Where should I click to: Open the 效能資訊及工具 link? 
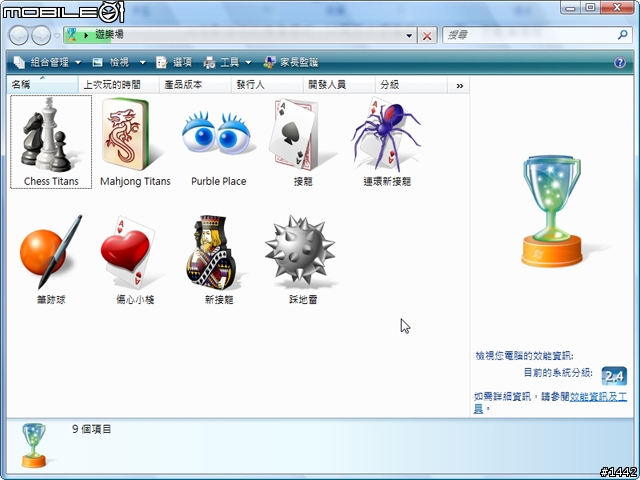[598, 397]
